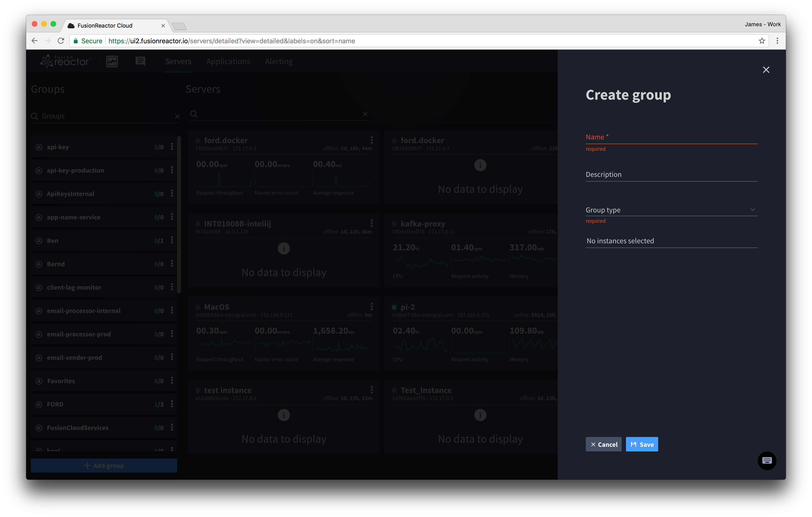812x517 pixels.
Task: Open menu for first ford.docker server card
Action: pos(372,140)
